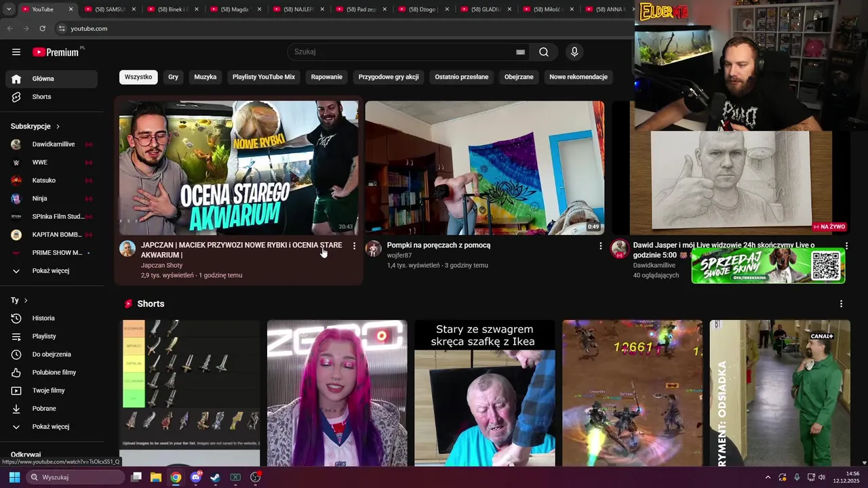Open OBS Studio from the taskbar

[256, 477]
